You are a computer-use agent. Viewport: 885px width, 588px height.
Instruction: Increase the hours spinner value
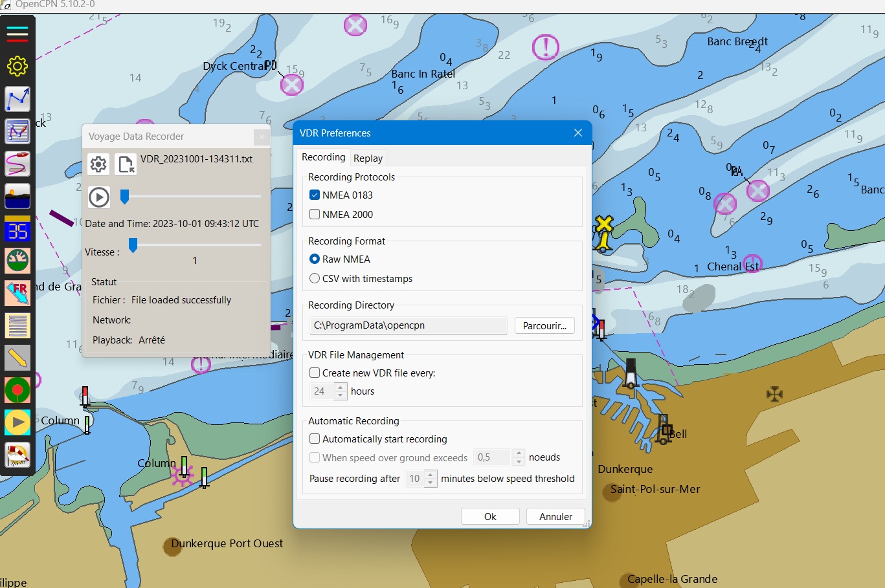coord(341,387)
